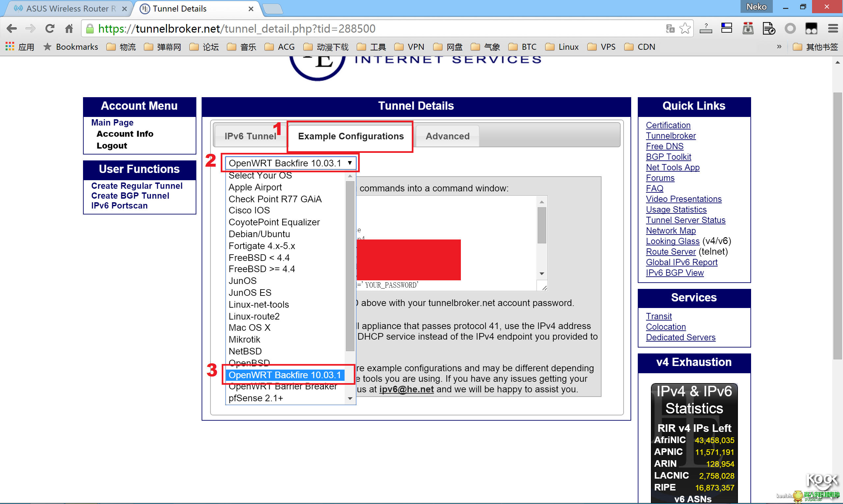
Task: Open the Dedicated Servers service link
Action: coord(681,337)
